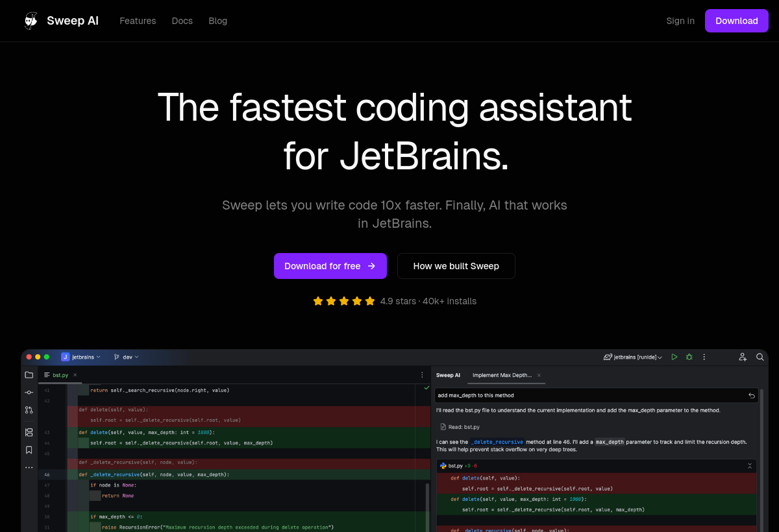The width and height of the screenshot is (779, 532).
Task: Click the macOS red close dot in IDE preview
Action: click(x=29, y=357)
